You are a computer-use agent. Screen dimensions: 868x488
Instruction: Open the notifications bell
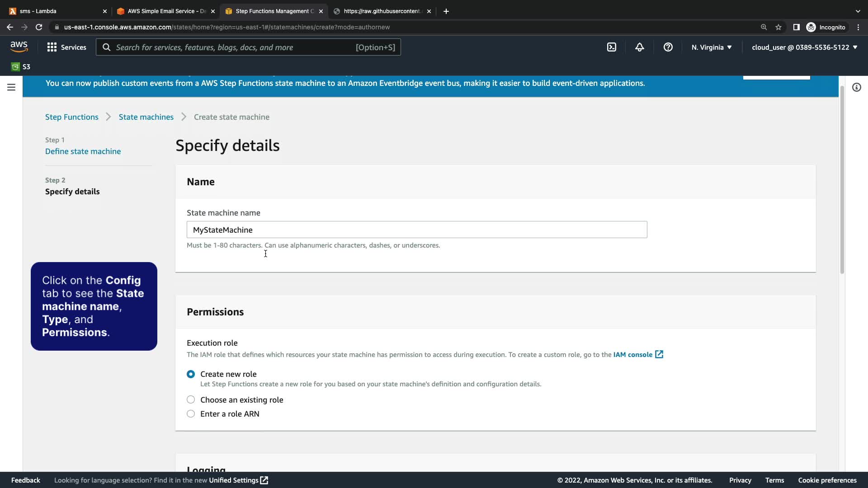click(639, 47)
